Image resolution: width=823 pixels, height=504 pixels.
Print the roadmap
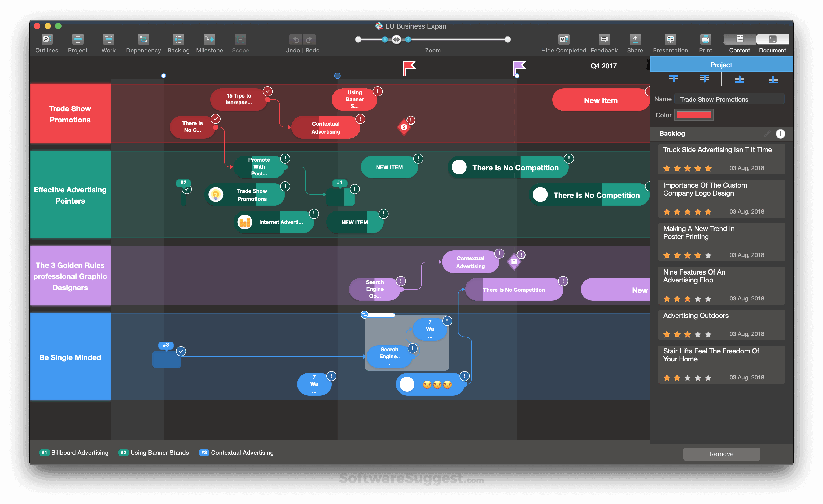[x=706, y=43]
